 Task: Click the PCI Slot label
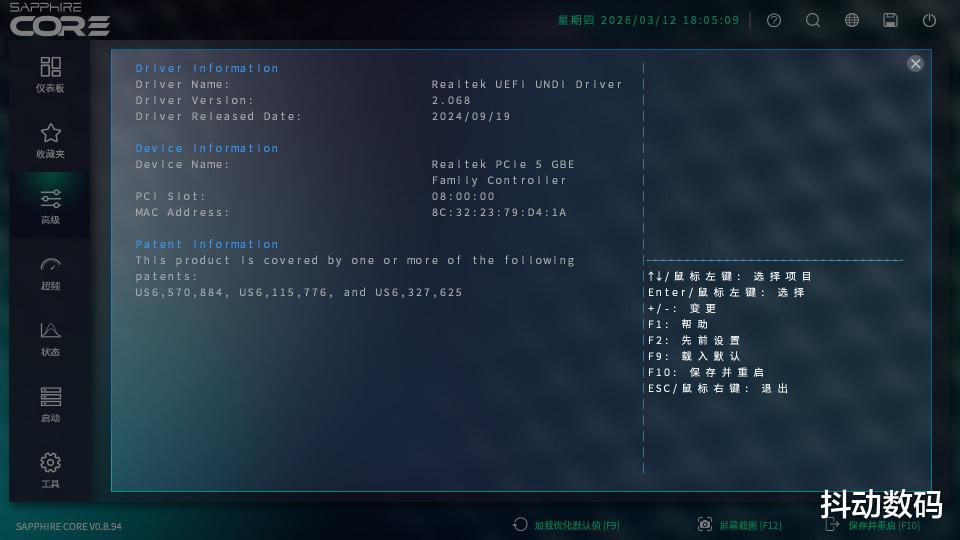pos(171,197)
